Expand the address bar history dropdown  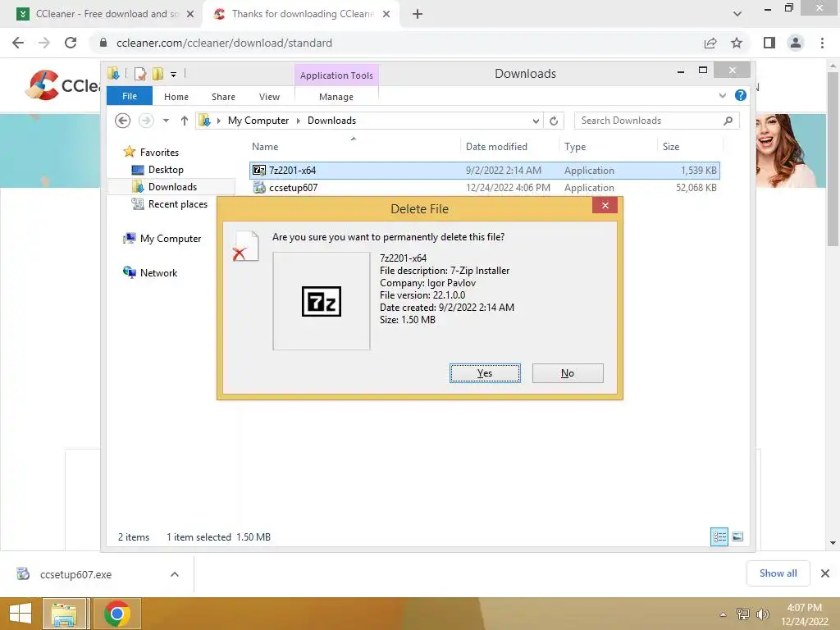click(536, 121)
